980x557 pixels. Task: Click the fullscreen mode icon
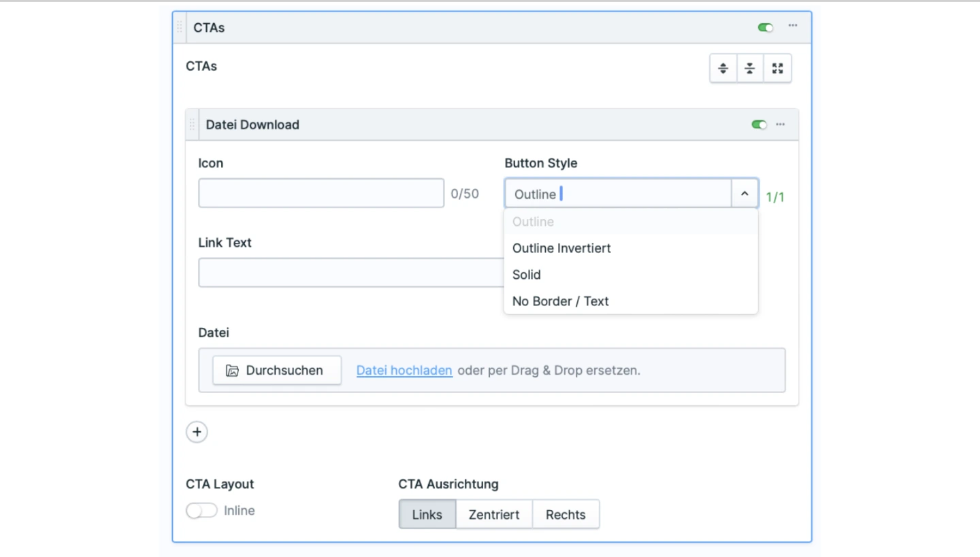pyautogui.click(x=778, y=69)
